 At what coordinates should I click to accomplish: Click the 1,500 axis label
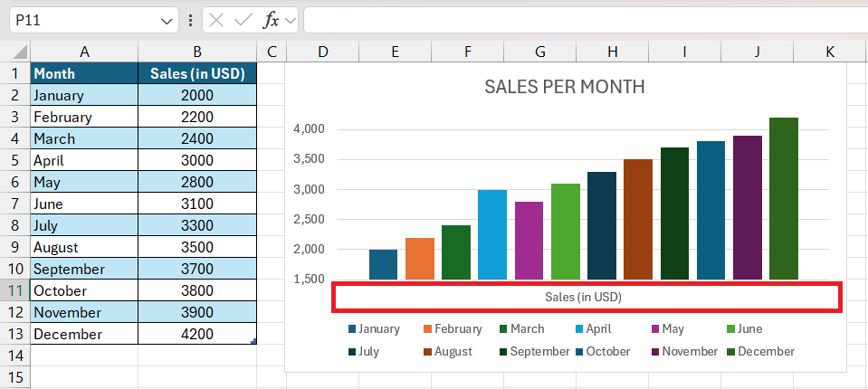coord(309,279)
